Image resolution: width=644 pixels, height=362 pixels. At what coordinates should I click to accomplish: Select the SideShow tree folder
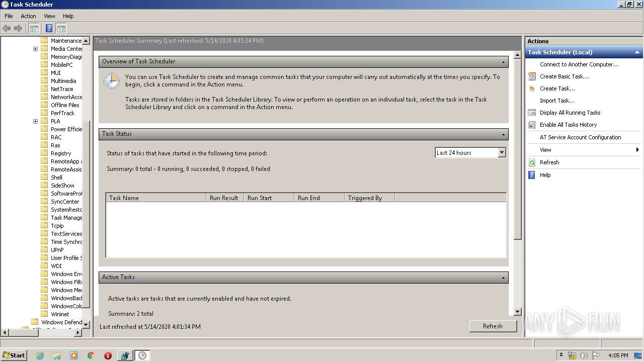click(62, 186)
